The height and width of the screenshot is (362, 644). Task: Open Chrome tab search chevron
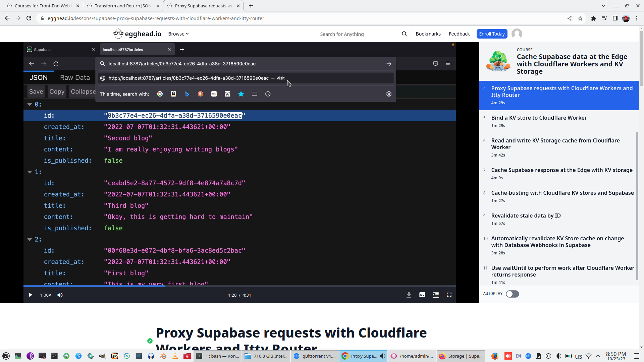tap(603, 6)
